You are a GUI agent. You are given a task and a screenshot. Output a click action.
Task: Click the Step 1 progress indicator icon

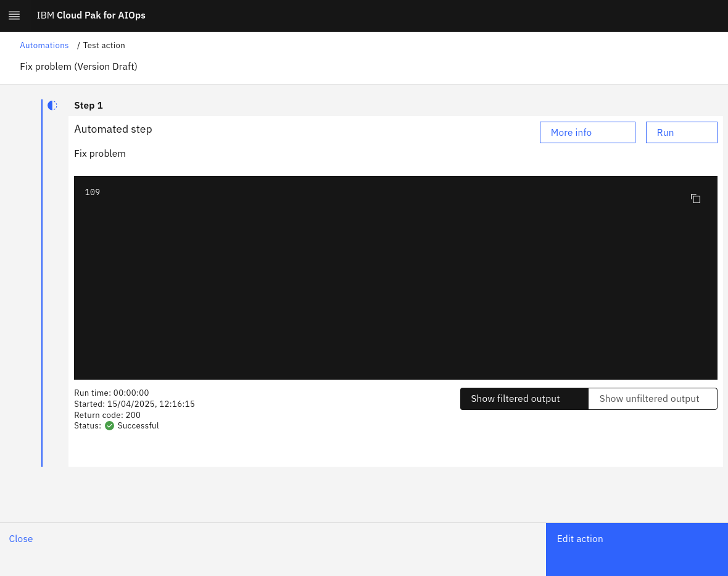pos(52,106)
